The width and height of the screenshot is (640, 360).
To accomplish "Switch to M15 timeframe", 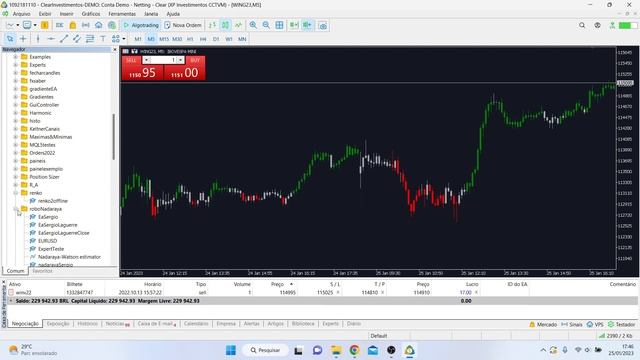I will (x=164, y=39).
